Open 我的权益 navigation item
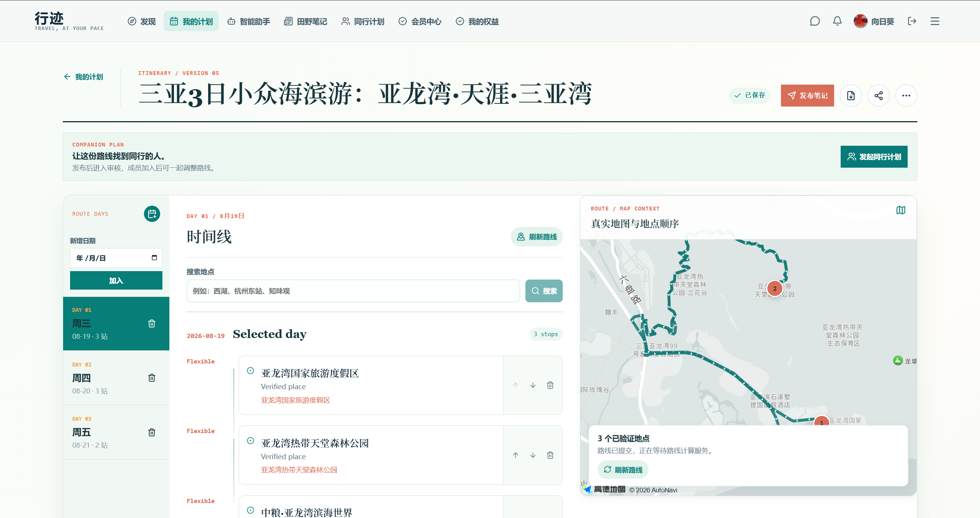The height and width of the screenshot is (518, 980). point(477,21)
